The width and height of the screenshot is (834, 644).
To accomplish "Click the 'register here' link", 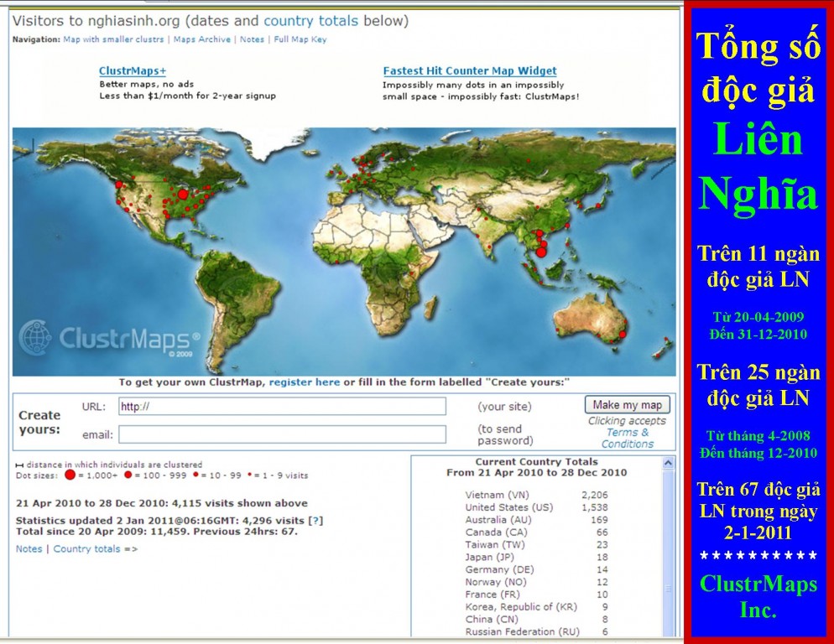I will coord(305,382).
